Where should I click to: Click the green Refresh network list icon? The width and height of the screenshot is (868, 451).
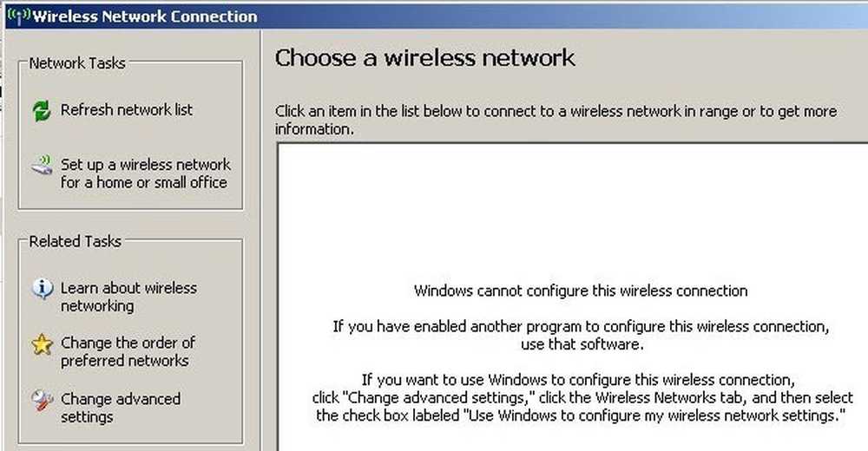(42, 111)
